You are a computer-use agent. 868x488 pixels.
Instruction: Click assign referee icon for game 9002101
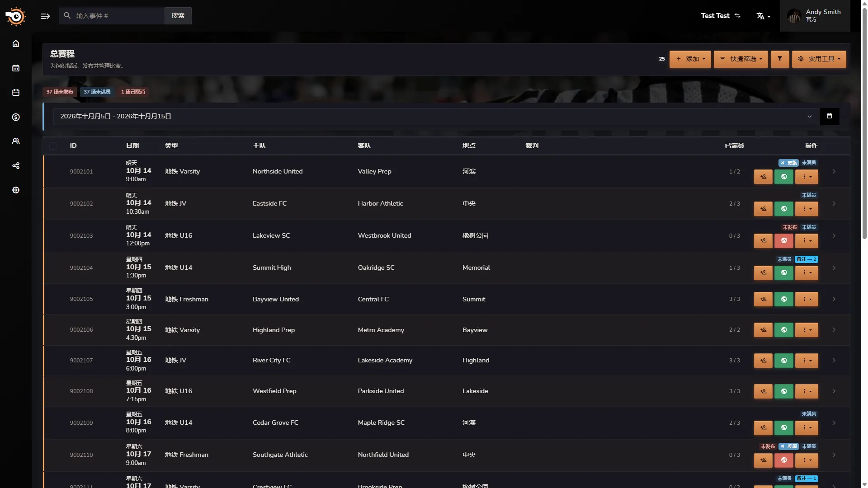click(x=763, y=177)
